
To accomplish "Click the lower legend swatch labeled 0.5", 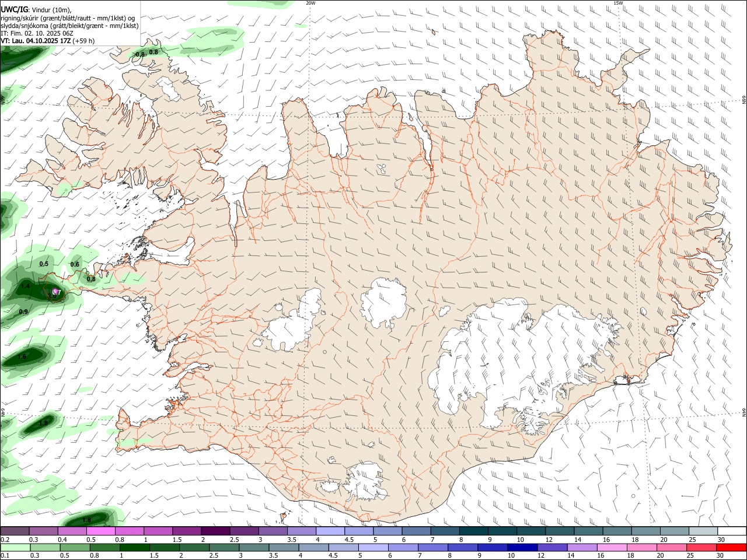I will 75,547.
